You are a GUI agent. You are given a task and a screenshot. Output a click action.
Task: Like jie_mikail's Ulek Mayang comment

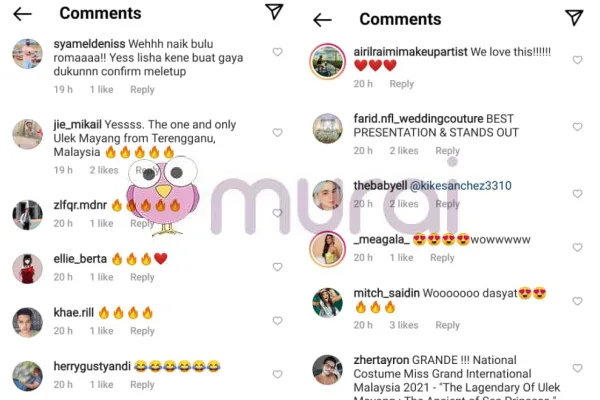coord(277,132)
